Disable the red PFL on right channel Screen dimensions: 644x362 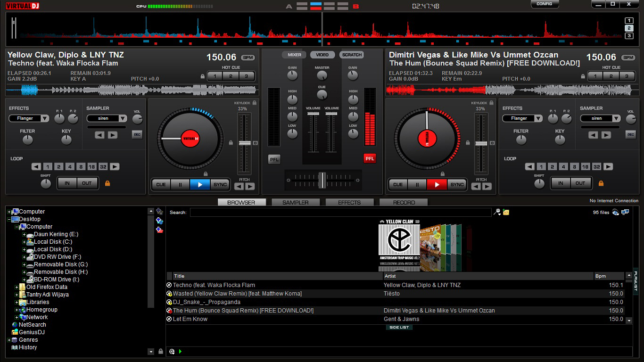(x=370, y=159)
